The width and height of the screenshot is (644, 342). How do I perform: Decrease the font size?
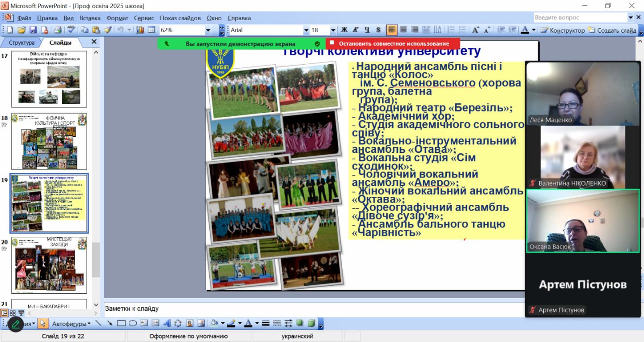pos(487,30)
